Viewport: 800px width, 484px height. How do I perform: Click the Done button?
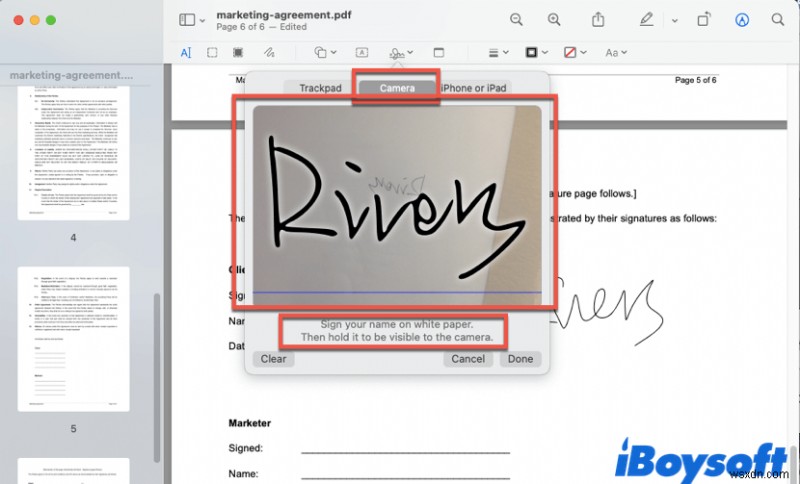[520, 359]
